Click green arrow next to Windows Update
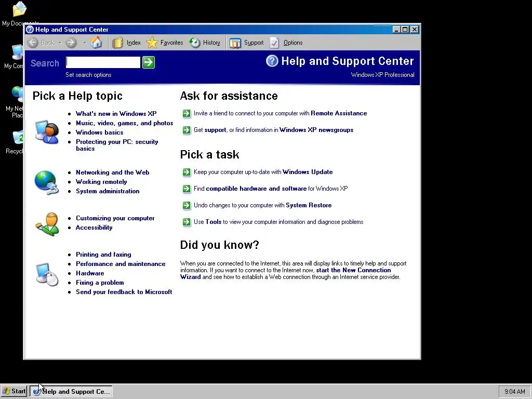Screen dimensions: 532x399 [x=187, y=172]
